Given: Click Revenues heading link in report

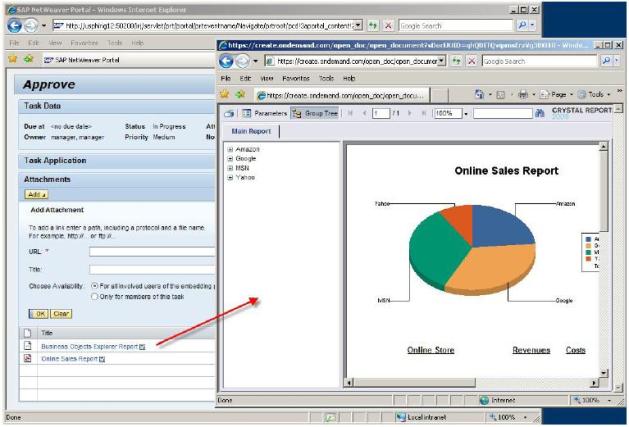Looking at the screenshot, I should 531,350.
